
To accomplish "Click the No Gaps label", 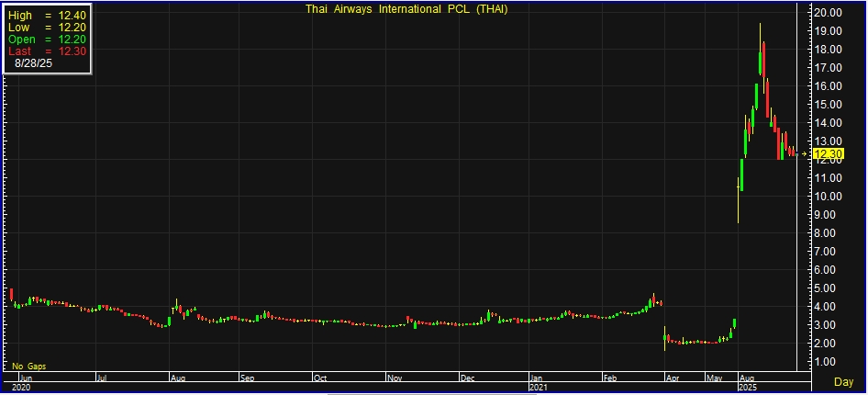I will 29,367.
